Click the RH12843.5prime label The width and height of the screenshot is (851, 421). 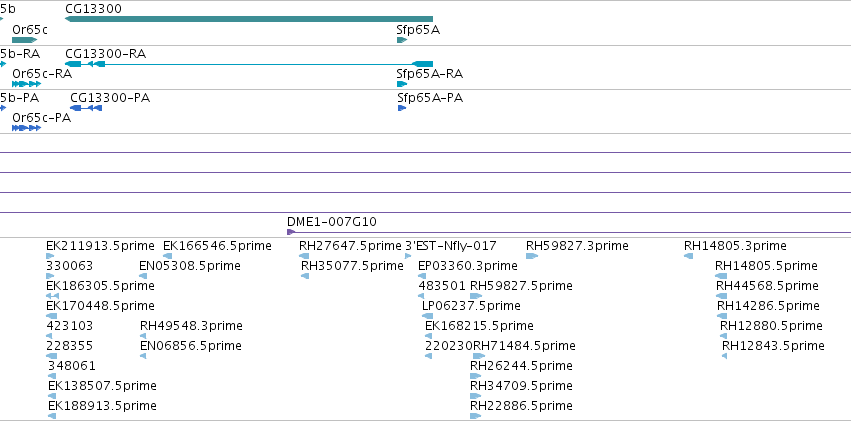[773, 346]
